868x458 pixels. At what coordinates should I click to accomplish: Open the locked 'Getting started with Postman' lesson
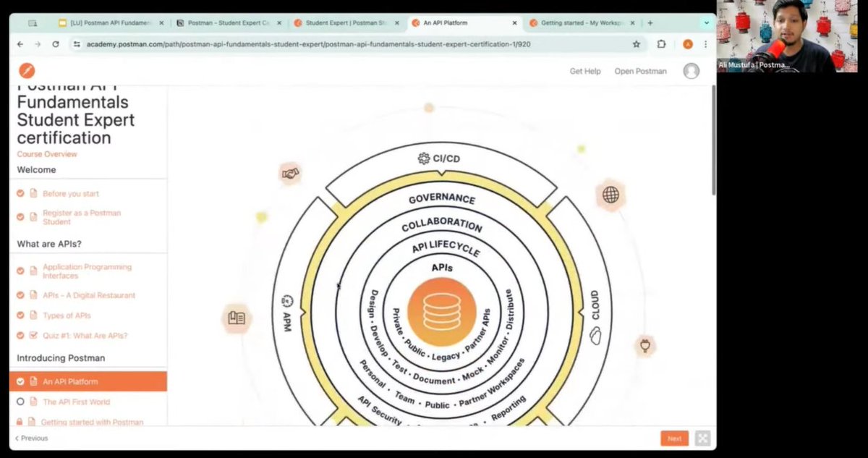tap(92, 422)
